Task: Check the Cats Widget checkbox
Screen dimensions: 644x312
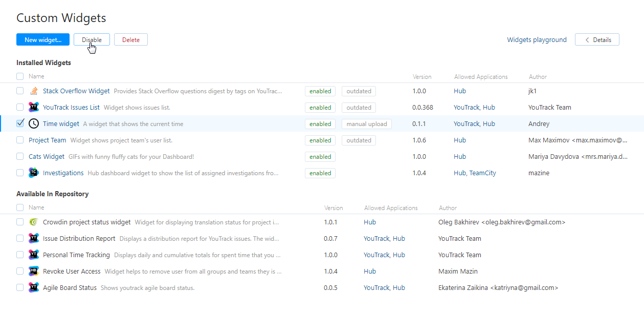Action: coord(20,156)
